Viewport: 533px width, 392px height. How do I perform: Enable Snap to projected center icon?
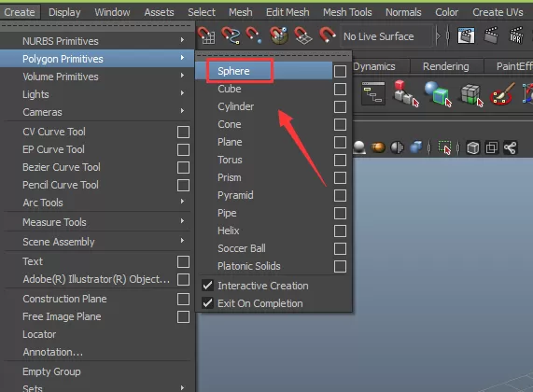(279, 35)
